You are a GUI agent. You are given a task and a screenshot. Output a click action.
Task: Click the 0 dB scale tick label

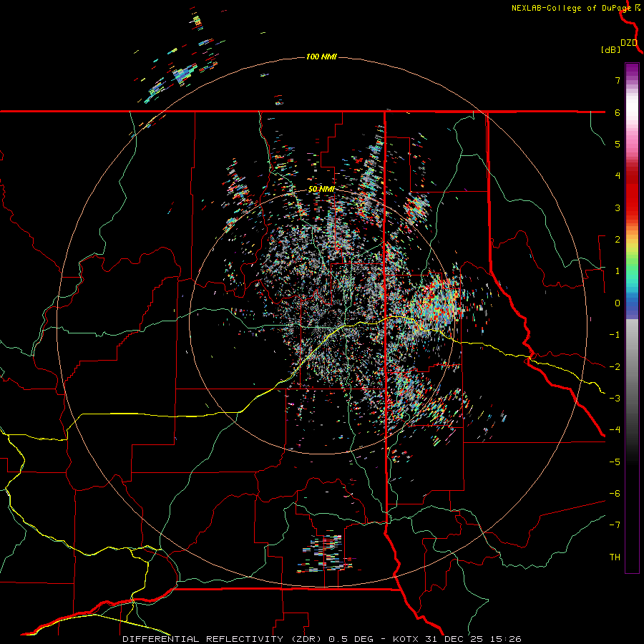click(618, 303)
